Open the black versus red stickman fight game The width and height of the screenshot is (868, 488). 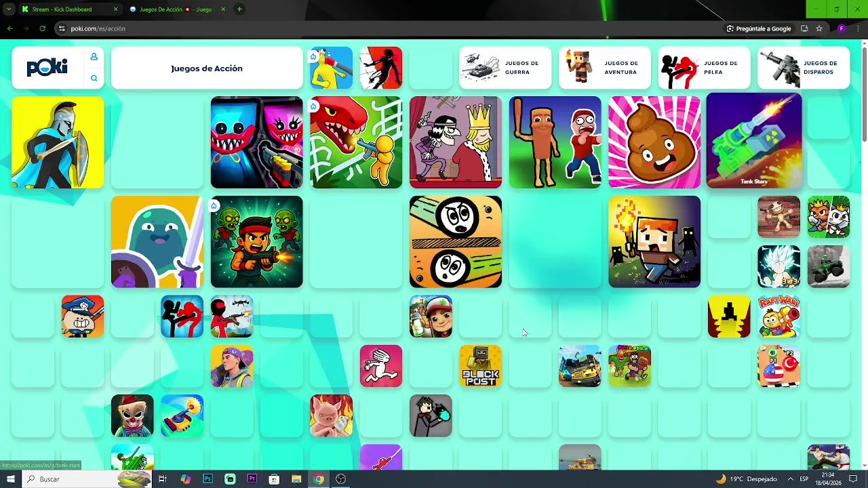tap(182, 317)
